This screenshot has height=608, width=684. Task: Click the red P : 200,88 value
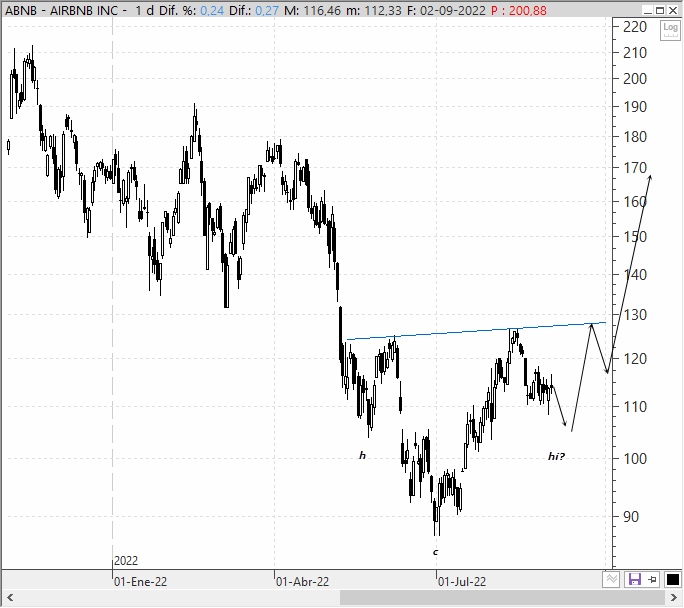(x=518, y=10)
